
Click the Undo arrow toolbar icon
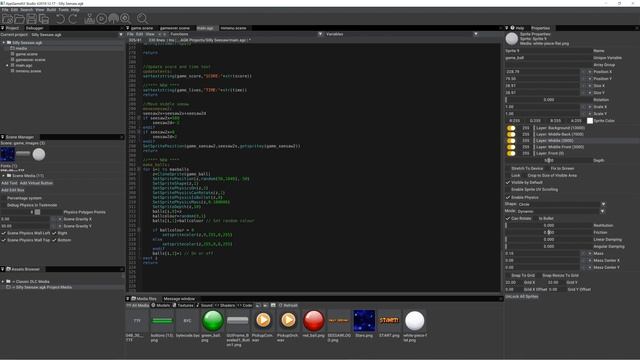point(60,18)
